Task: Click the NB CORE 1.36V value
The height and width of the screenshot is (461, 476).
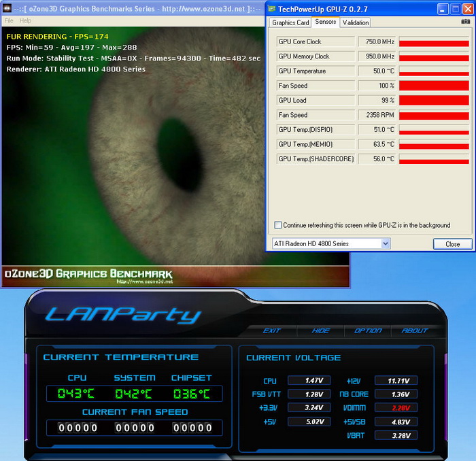Action: coord(396,394)
